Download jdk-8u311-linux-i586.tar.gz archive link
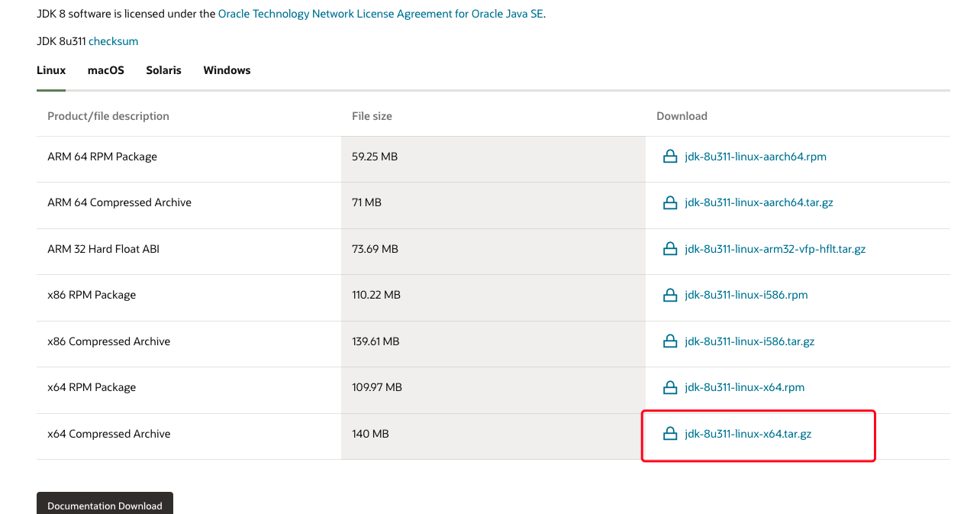This screenshot has height=514, width=980. click(750, 341)
